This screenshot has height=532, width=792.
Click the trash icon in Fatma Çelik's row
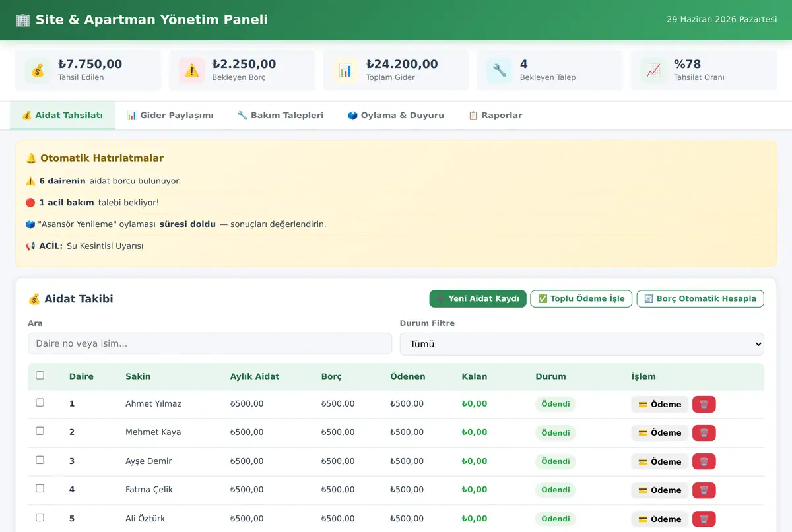[704, 490]
